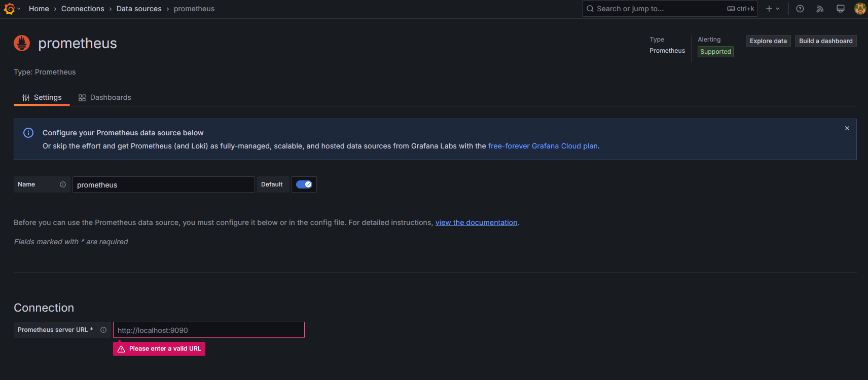The width and height of the screenshot is (868, 380).
Task: Click the Supported alerting badge
Action: click(x=715, y=52)
